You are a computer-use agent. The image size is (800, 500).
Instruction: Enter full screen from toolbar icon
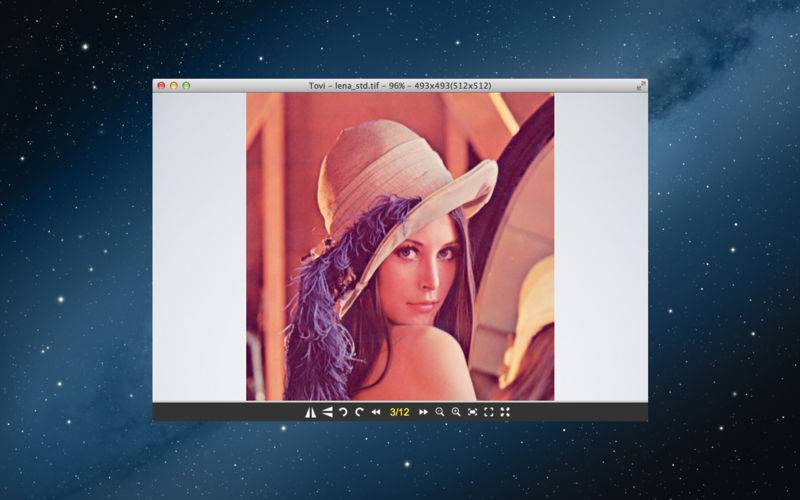tap(505, 412)
